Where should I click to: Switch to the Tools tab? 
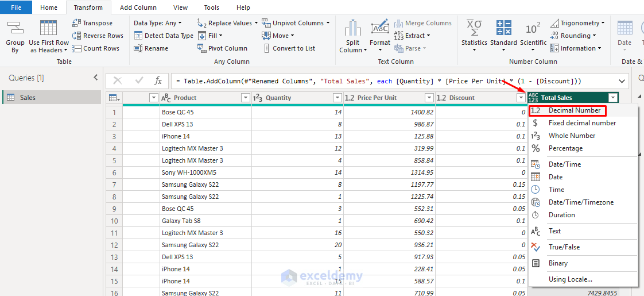212,7
